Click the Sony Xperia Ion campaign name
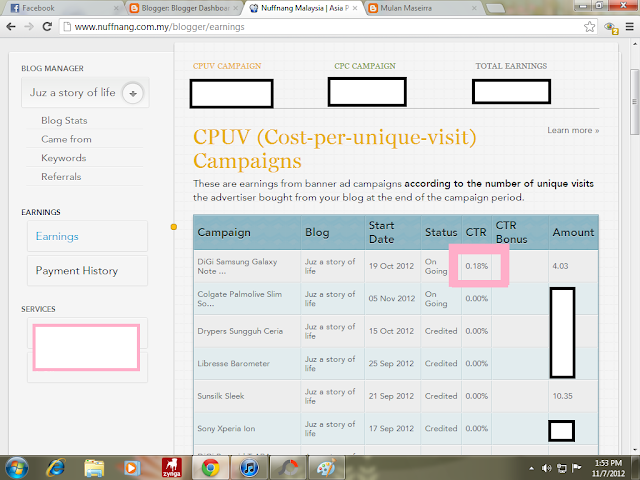 point(226,429)
